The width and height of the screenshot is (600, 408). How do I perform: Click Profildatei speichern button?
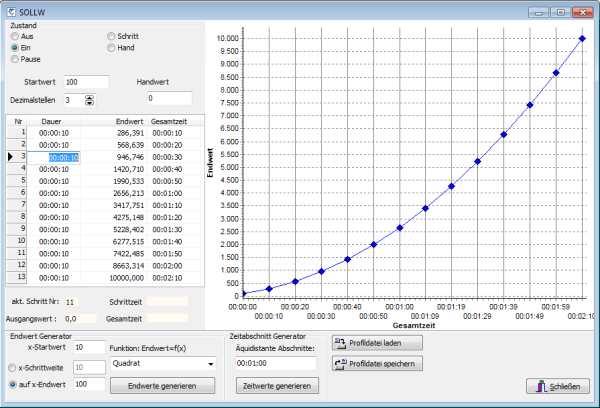pos(377,364)
